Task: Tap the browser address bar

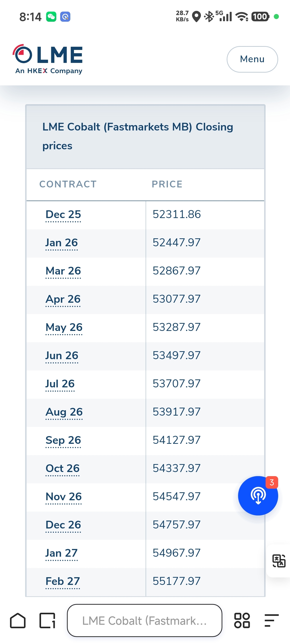Action: click(145, 621)
